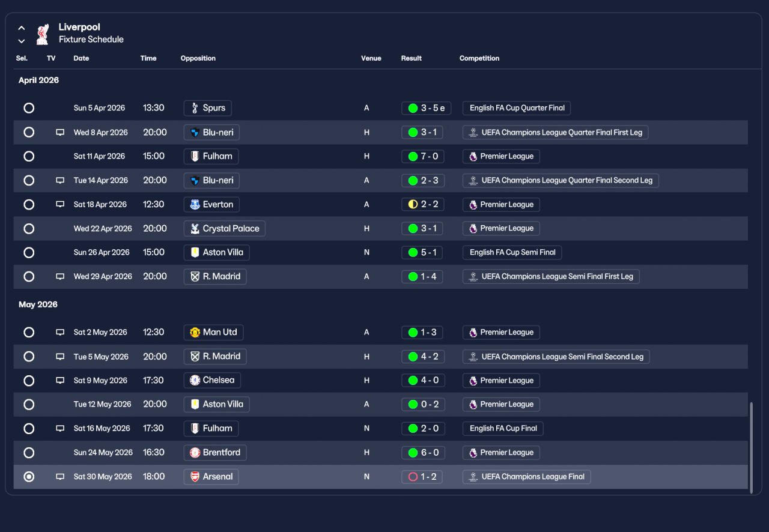Click the May 2026 month heading

pyautogui.click(x=38, y=304)
